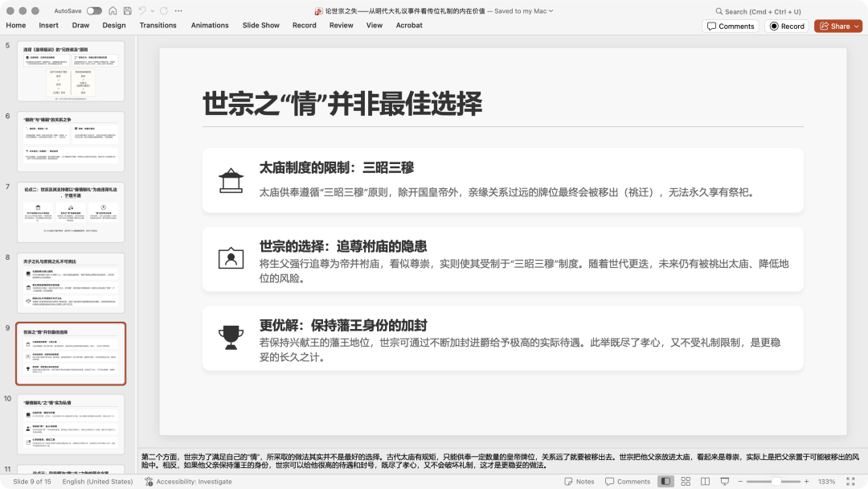
Task: Open the more options ellipsis in title bar
Action: [178, 10]
